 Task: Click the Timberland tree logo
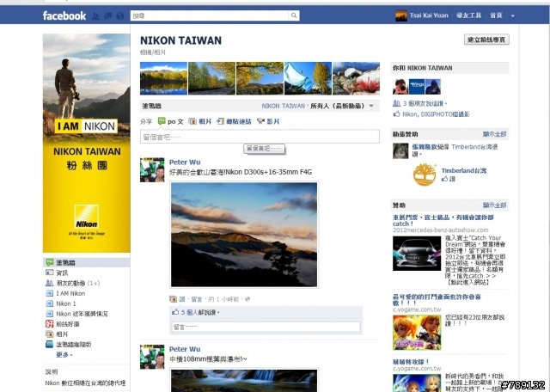[x=425, y=175]
